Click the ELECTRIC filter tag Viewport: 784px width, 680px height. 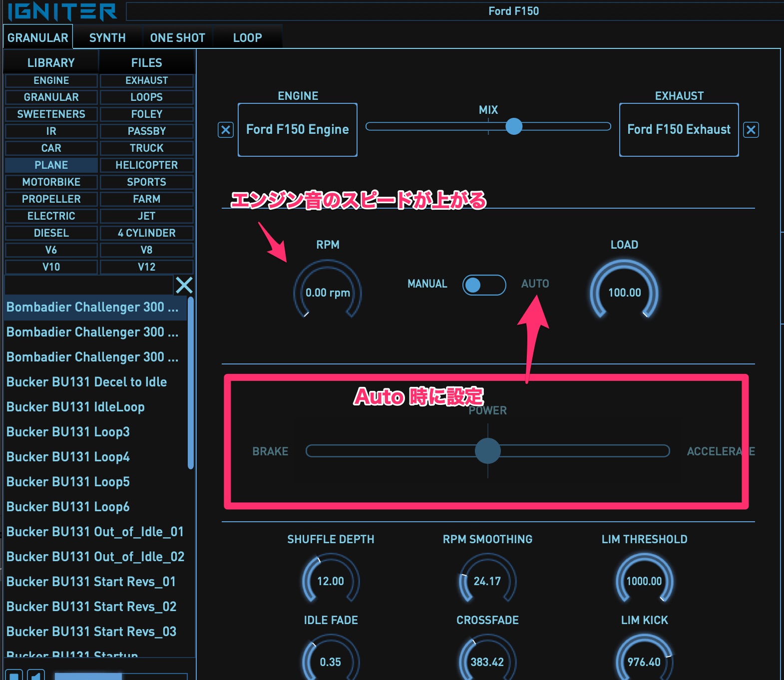51,216
